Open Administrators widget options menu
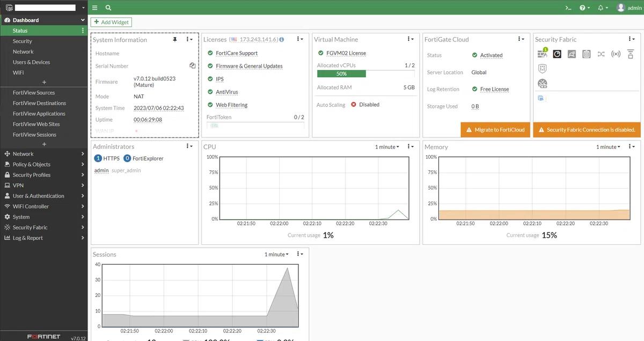 pyautogui.click(x=189, y=146)
